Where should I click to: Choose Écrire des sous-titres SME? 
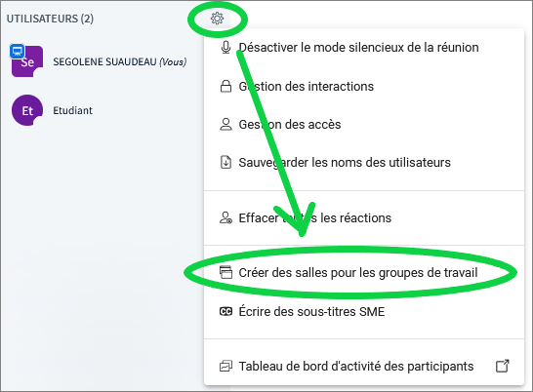[x=364, y=311]
